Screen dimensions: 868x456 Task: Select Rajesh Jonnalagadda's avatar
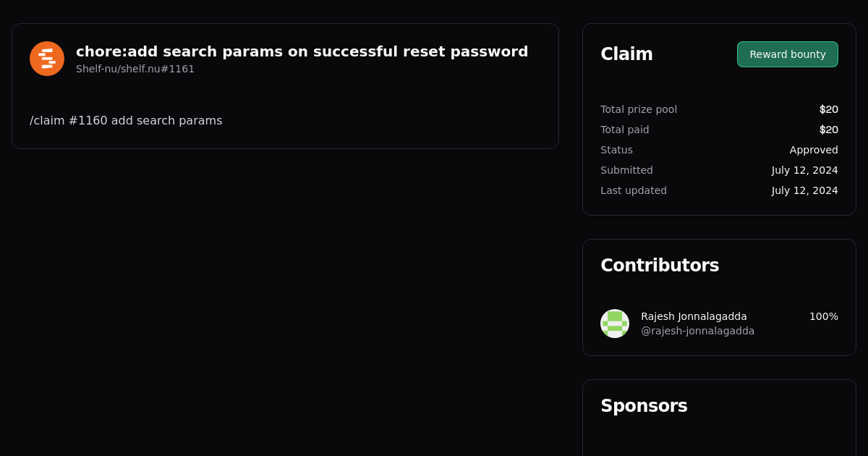614,324
